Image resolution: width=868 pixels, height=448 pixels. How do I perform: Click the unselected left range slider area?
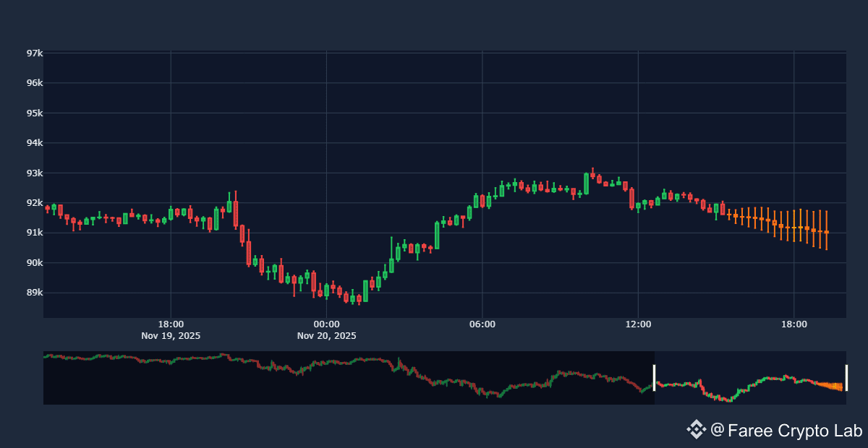coord(349,378)
